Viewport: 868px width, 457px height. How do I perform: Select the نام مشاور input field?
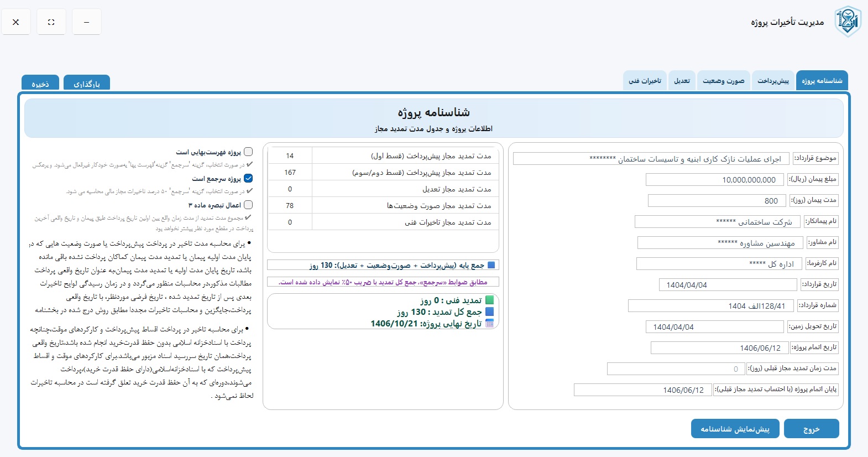720,243
